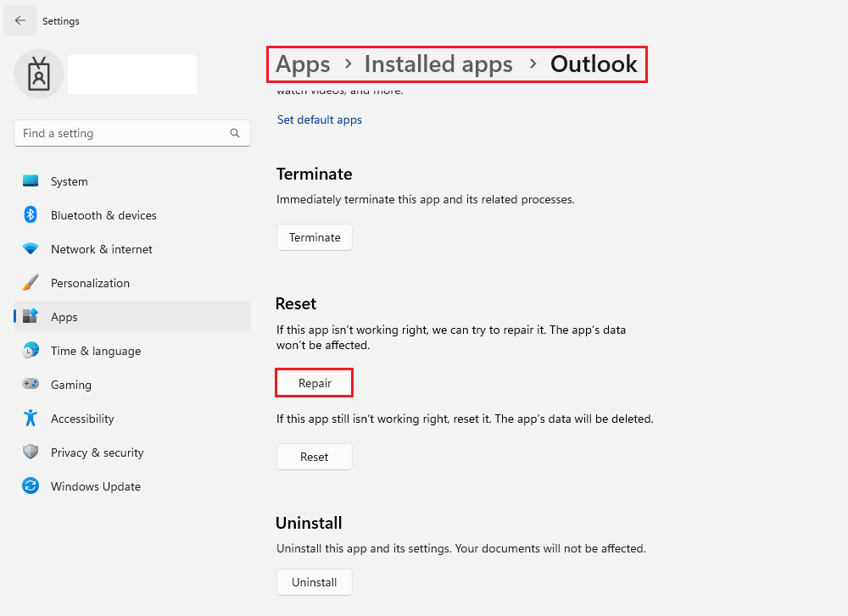
Task: Repair the Outlook app
Action: coord(315,383)
